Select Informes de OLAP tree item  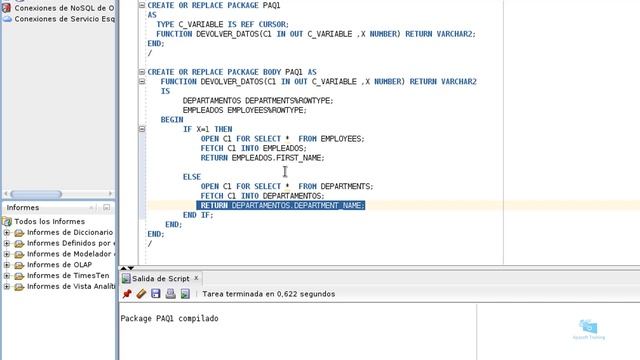click(59, 265)
